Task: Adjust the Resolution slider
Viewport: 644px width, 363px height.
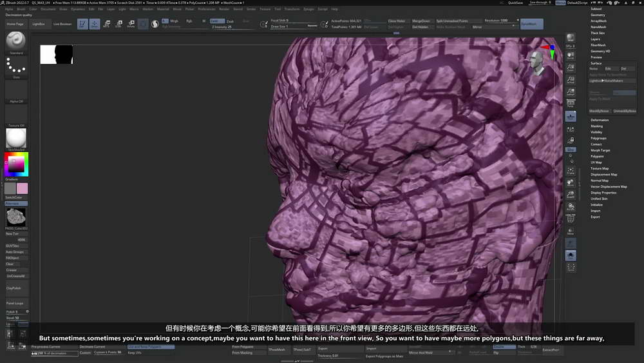Action: (x=500, y=21)
